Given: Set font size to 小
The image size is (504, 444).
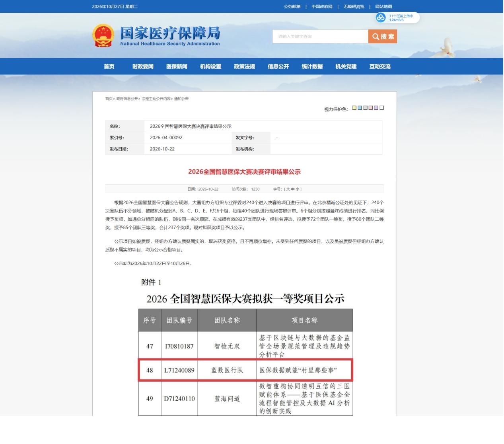Looking at the screenshot, I should coord(298,189).
